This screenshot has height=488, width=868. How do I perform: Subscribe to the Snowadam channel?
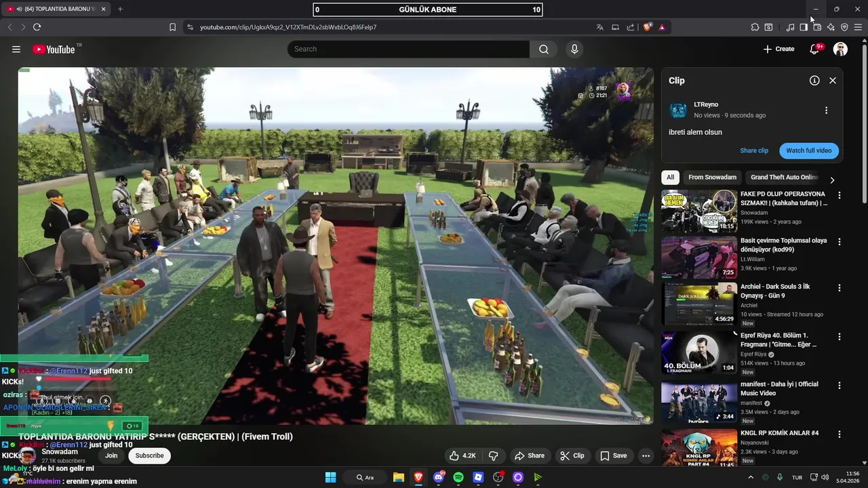coord(149,455)
